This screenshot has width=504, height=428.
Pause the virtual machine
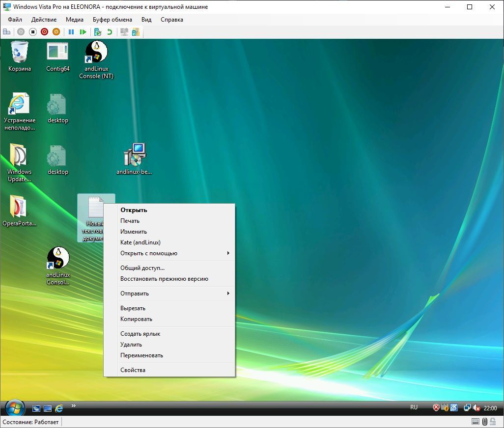click(x=71, y=32)
